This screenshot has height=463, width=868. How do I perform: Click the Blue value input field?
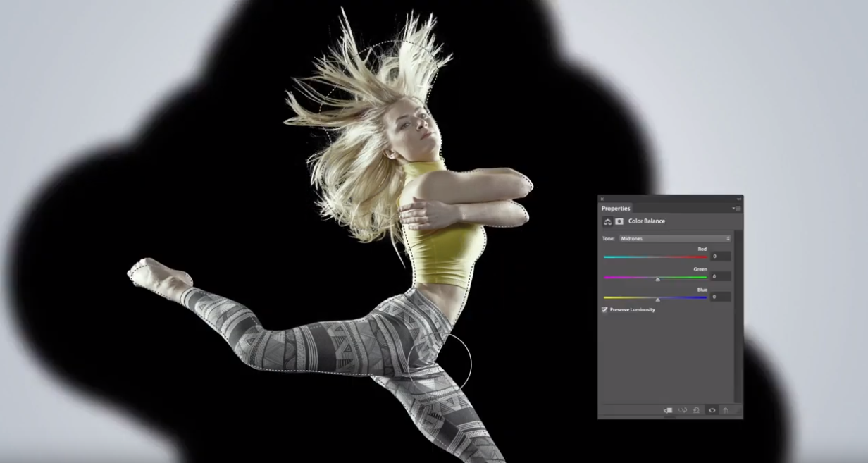(720, 297)
